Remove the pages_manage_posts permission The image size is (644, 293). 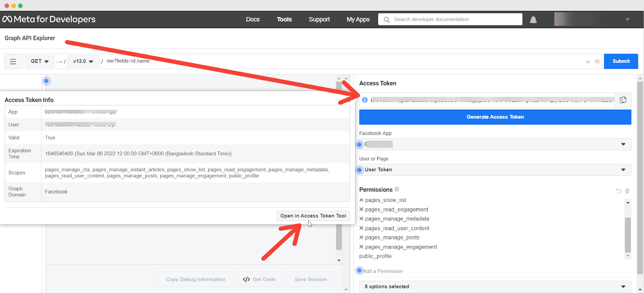point(361,237)
